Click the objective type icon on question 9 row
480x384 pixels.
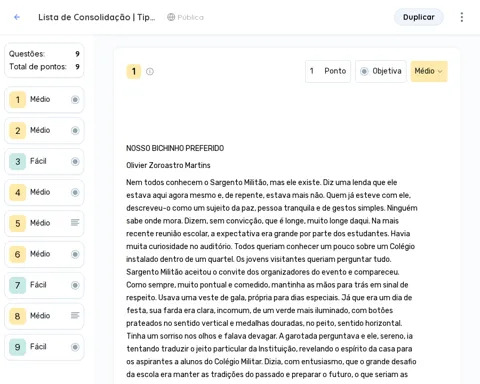(x=75, y=347)
